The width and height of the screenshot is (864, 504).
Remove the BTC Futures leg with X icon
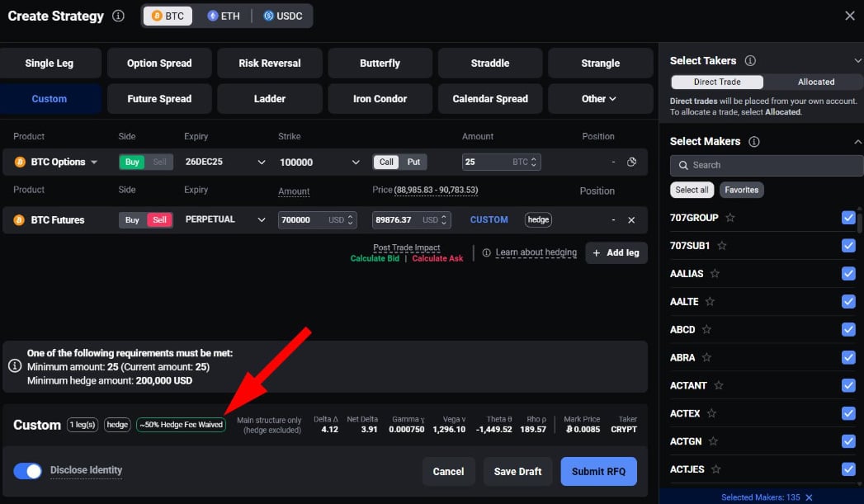click(631, 220)
